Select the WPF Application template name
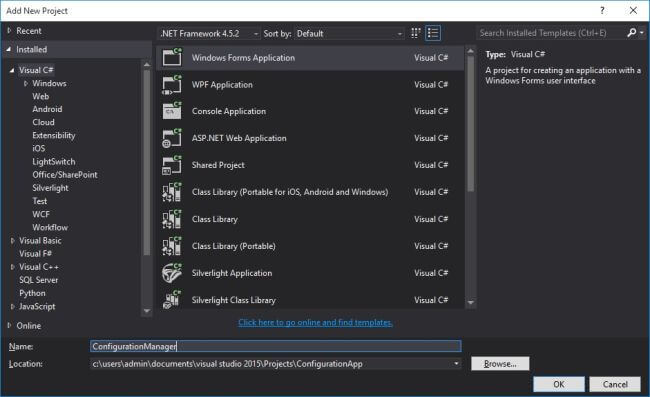 tap(222, 85)
